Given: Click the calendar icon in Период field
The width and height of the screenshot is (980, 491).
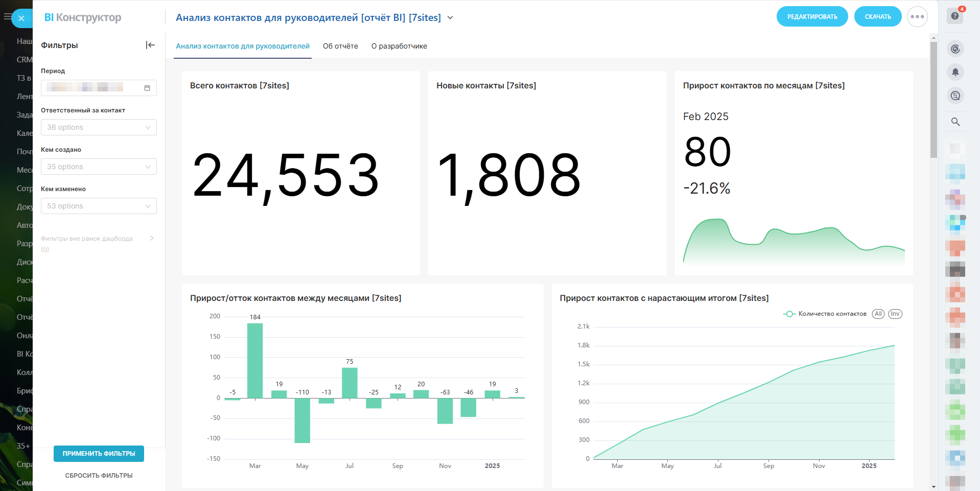Looking at the screenshot, I should point(147,88).
